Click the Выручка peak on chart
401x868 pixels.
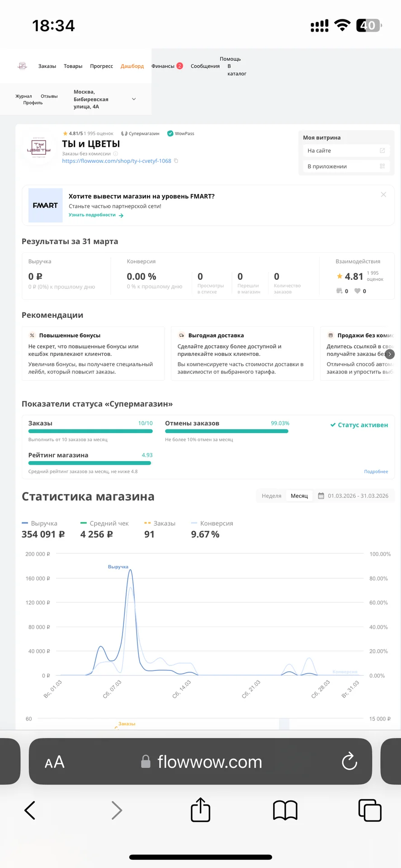pos(130,570)
